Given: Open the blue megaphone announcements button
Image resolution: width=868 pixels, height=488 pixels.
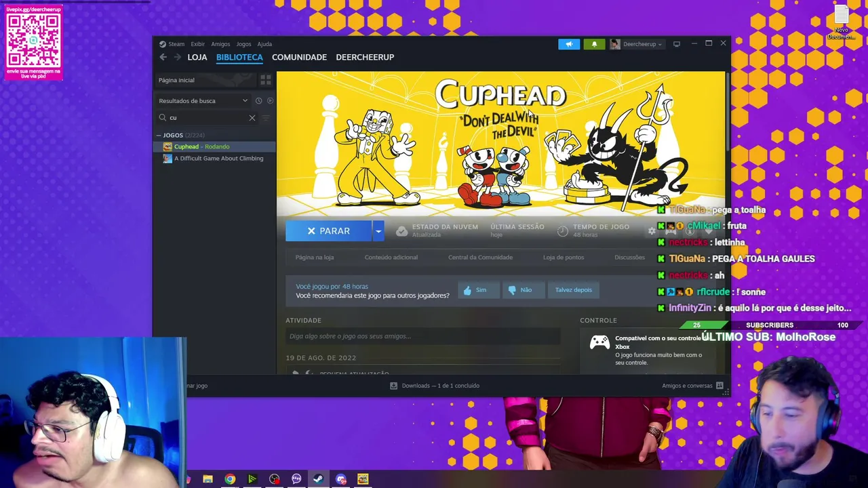Looking at the screenshot, I should coord(569,44).
